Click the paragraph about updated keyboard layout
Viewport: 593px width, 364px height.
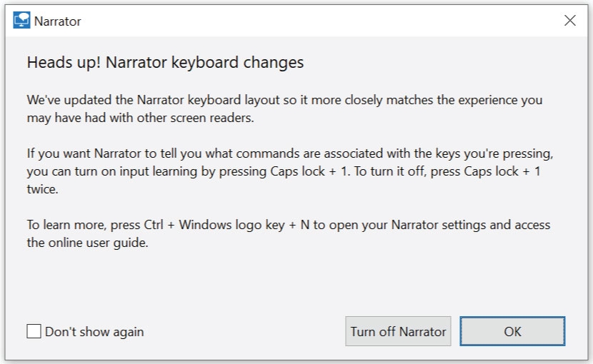(x=284, y=100)
